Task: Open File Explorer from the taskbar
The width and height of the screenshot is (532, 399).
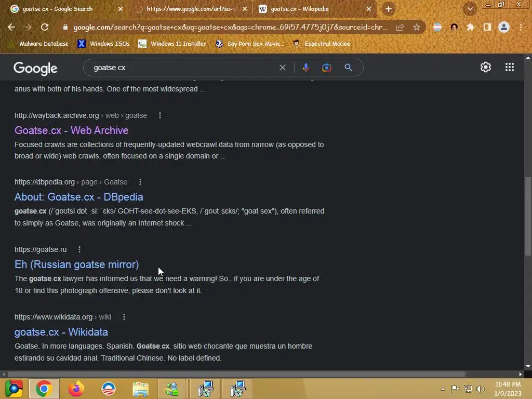Action: coord(140,389)
